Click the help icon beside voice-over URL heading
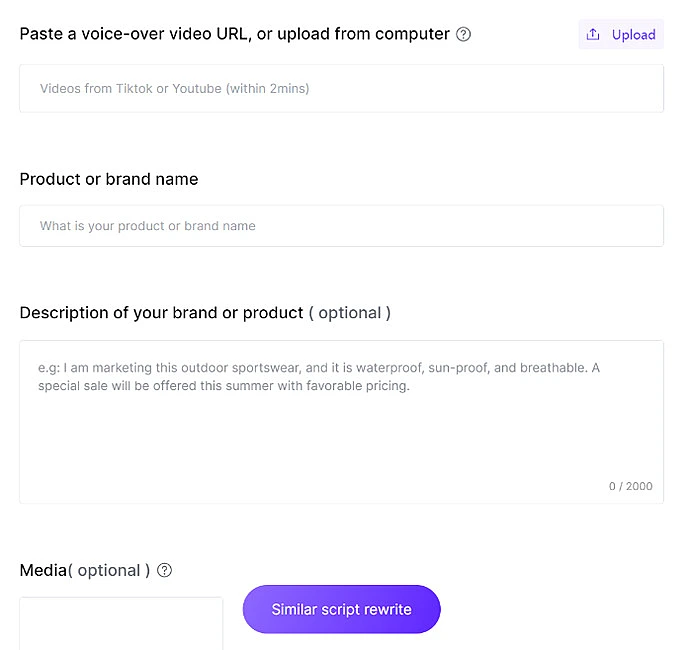Viewport: 689px width, 650px height. [463, 35]
